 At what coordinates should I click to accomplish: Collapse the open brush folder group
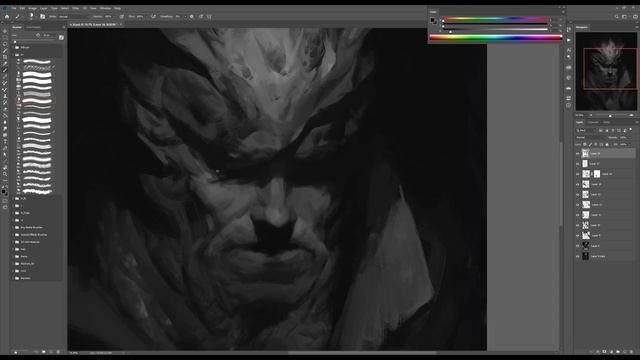(x=14, y=54)
